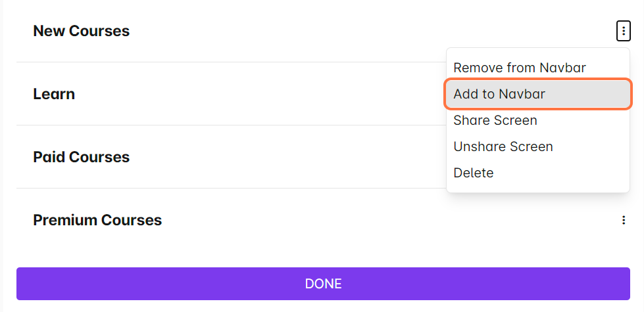Choose Remove from Navbar in the menu

[x=519, y=68]
